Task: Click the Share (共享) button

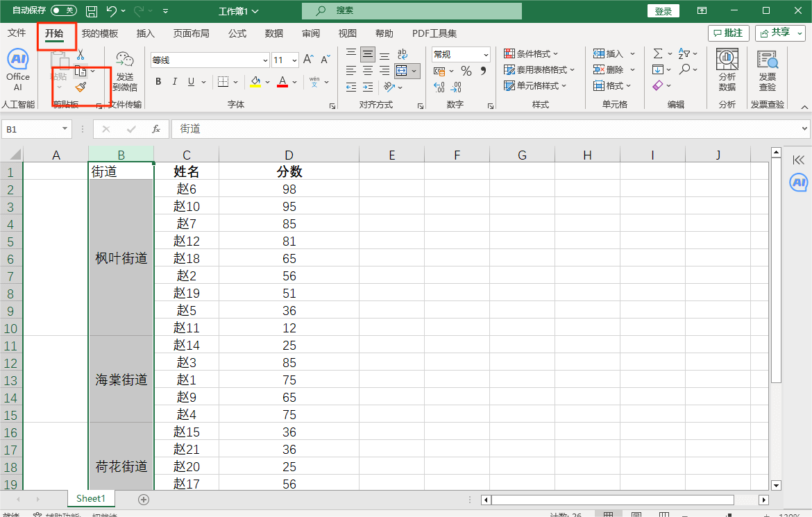Action: pyautogui.click(x=779, y=33)
